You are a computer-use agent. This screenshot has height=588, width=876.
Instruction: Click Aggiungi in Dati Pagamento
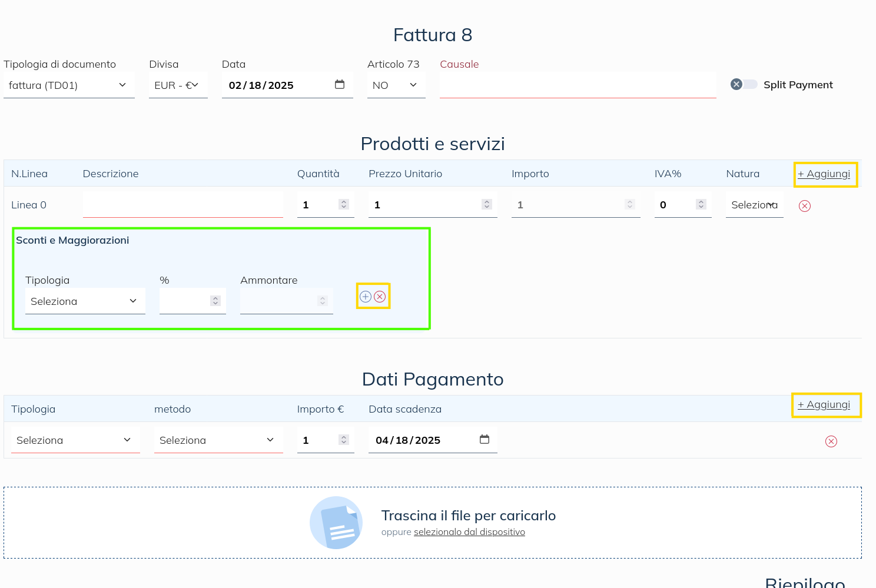824,405
